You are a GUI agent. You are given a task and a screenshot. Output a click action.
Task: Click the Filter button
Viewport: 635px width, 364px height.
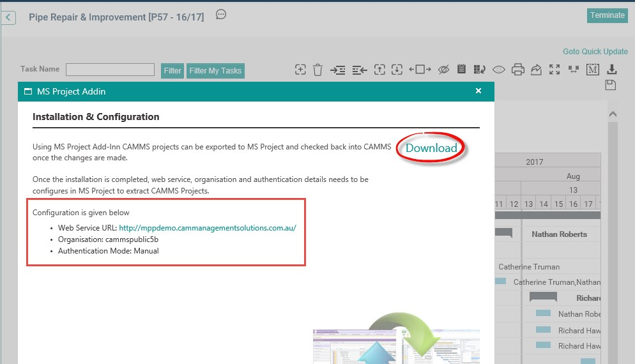coord(172,71)
